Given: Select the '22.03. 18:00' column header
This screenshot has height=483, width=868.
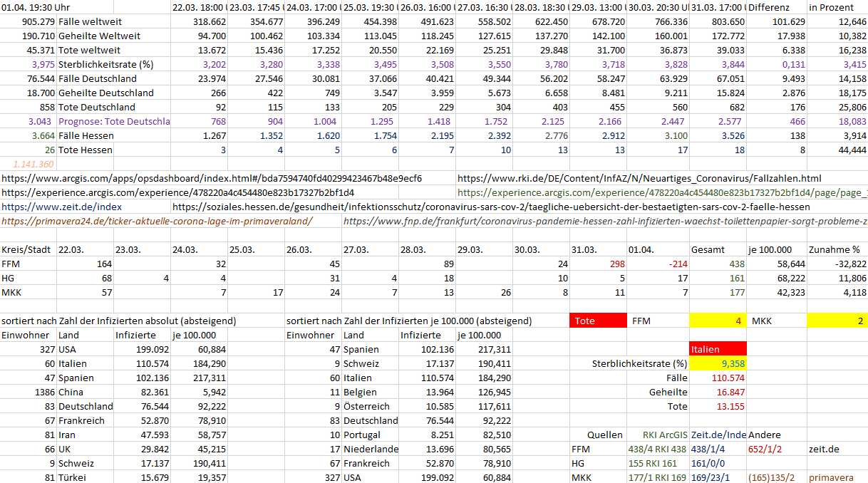Looking at the screenshot, I should click(200, 7).
